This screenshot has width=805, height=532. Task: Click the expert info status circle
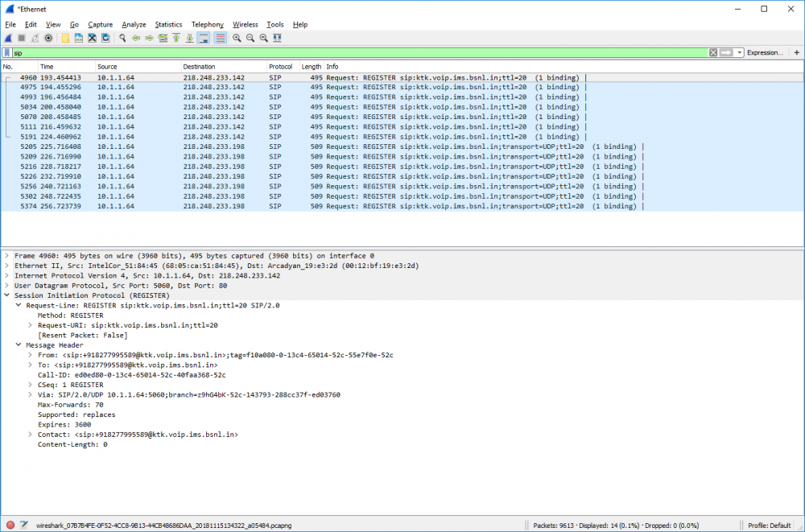[x=10, y=525]
